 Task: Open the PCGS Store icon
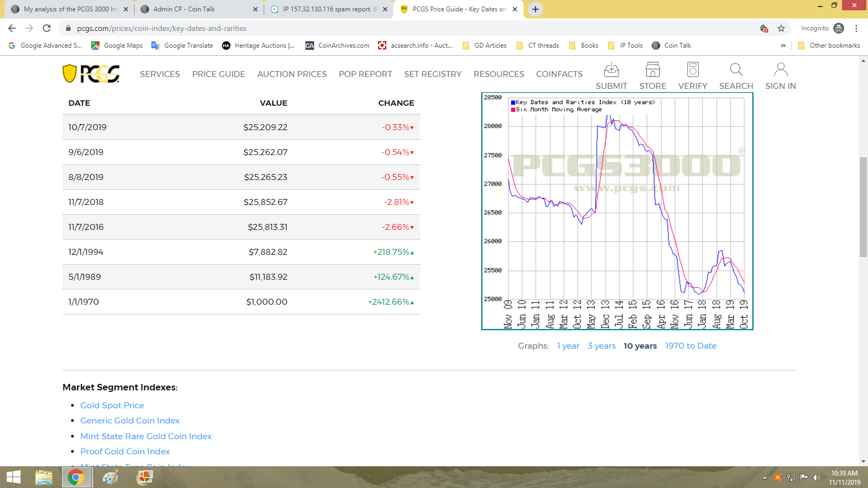[x=653, y=70]
